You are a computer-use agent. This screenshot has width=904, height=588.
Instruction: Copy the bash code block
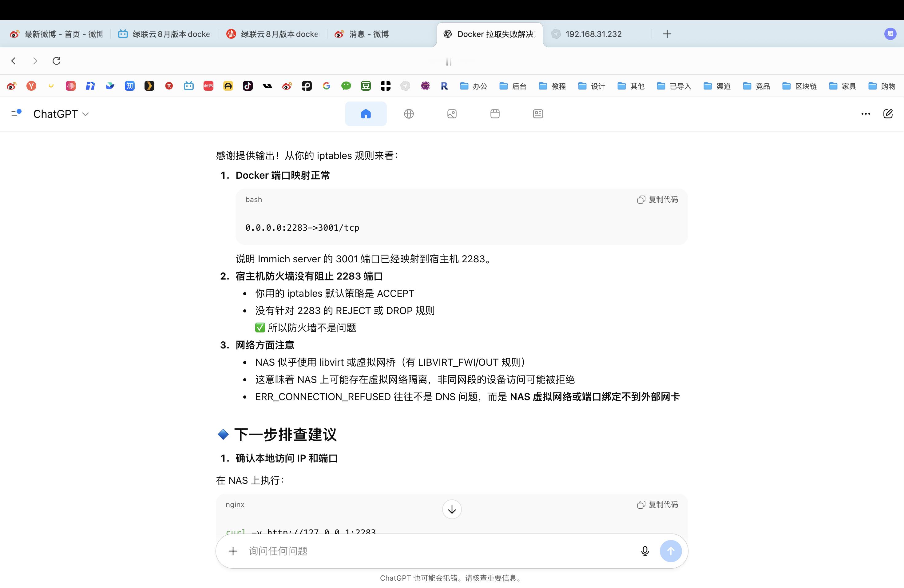pos(657,199)
